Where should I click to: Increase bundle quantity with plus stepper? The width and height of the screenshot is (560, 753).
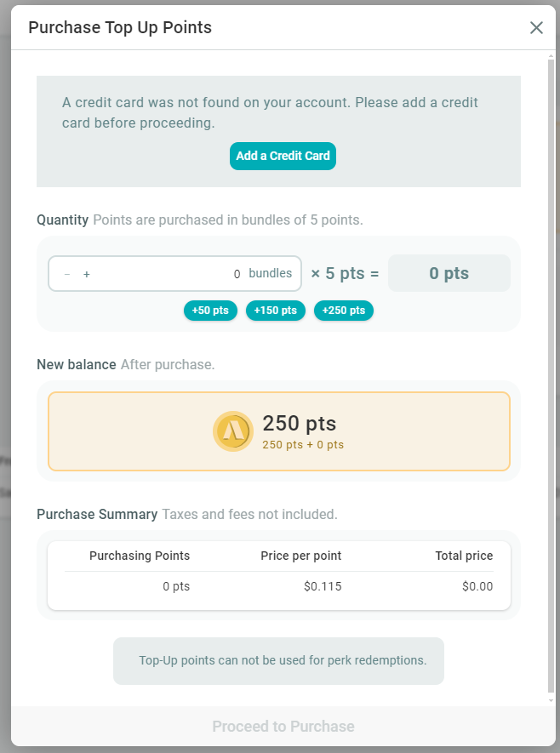click(x=87, y=274)
